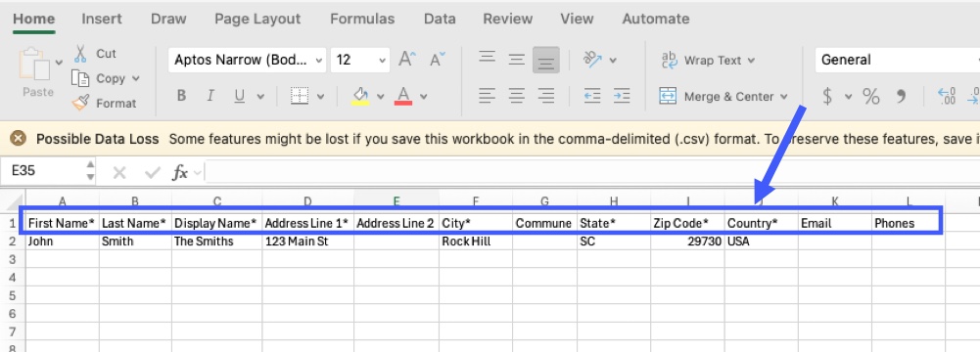Open the Page Layout tab

[x=257, y=19]
